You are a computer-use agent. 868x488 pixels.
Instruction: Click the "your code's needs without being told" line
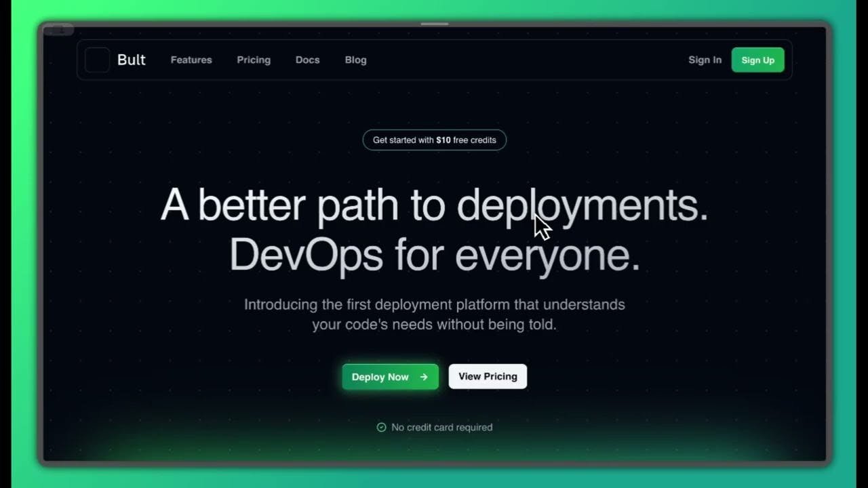[x=434, y=325]
